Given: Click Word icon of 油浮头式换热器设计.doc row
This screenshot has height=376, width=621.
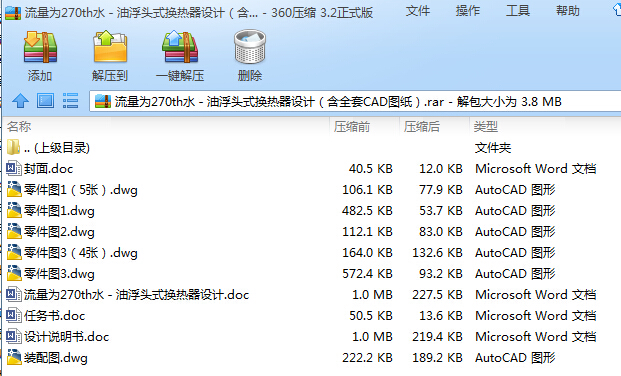Looking at the screenshot, I should pyautogui.click(x=13, y=294).
